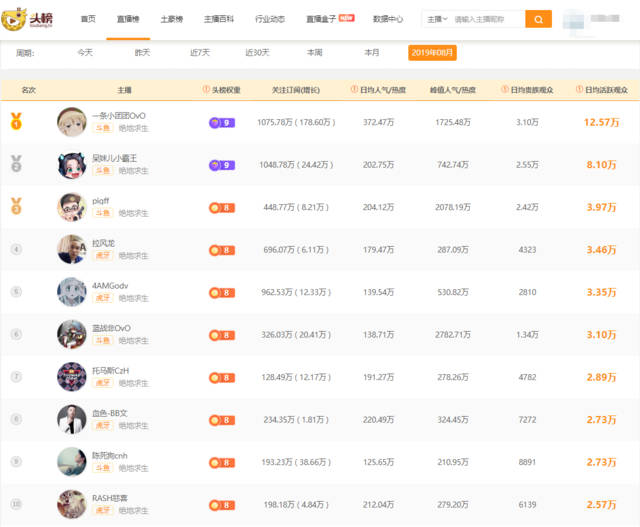This screenshot has height=527, width=640.
Task: Click info icon beside 日均贵族观众 header
Action: click(505, 89)
